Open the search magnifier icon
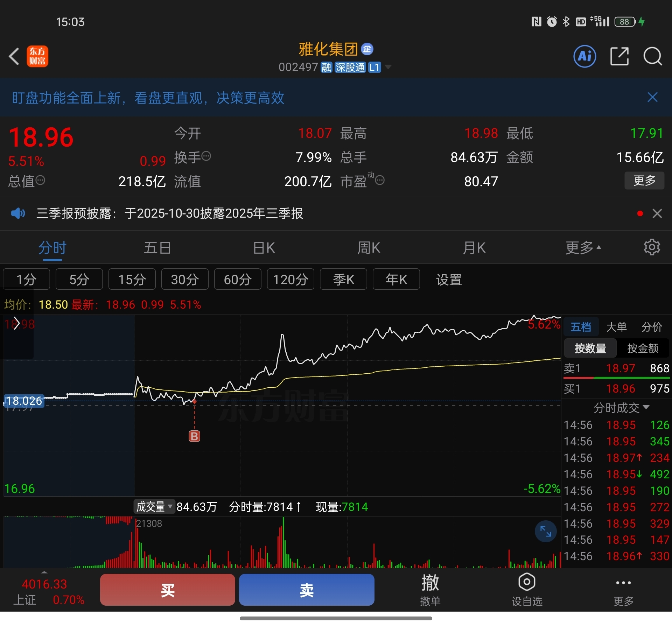672x627 pixels. (x=652, y=56)
